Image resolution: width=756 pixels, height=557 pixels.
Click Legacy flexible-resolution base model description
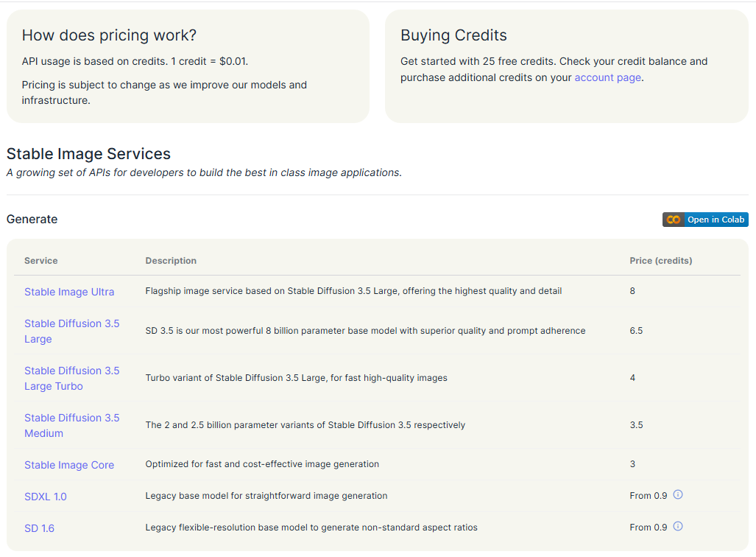(x=311, y=528)
